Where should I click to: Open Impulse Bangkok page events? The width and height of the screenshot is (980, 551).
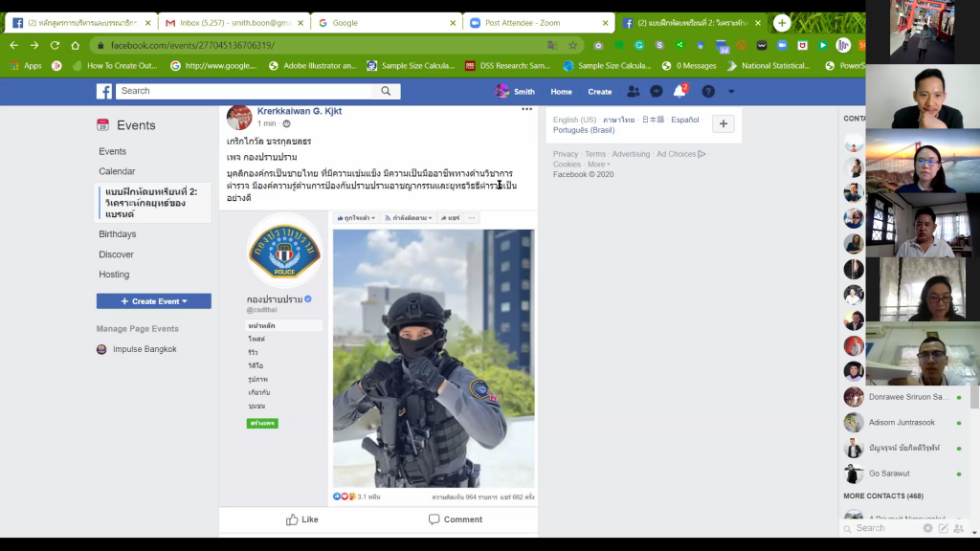tap(137, 349)
